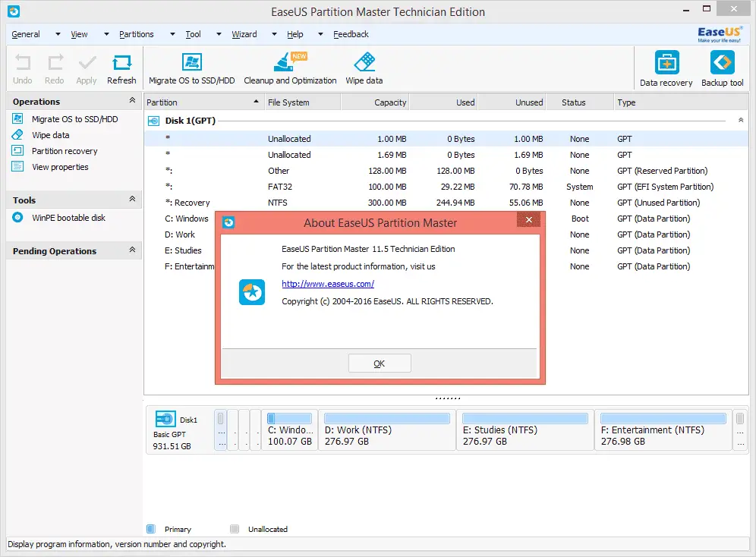The image size is (756, 557).
Task: Open View menu dropdown arrow
Action: coord(106,34)
